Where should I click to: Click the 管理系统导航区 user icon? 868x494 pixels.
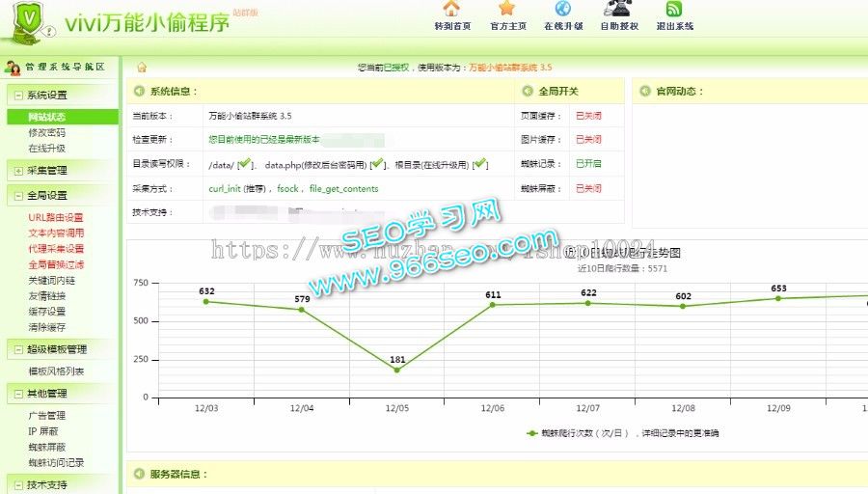click(x=13, y=67)
